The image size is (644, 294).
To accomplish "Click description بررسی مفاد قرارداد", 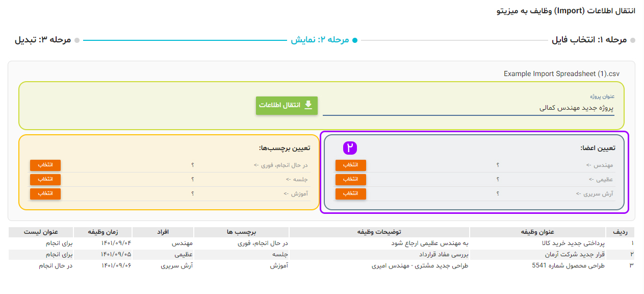I will click(444, 254).
